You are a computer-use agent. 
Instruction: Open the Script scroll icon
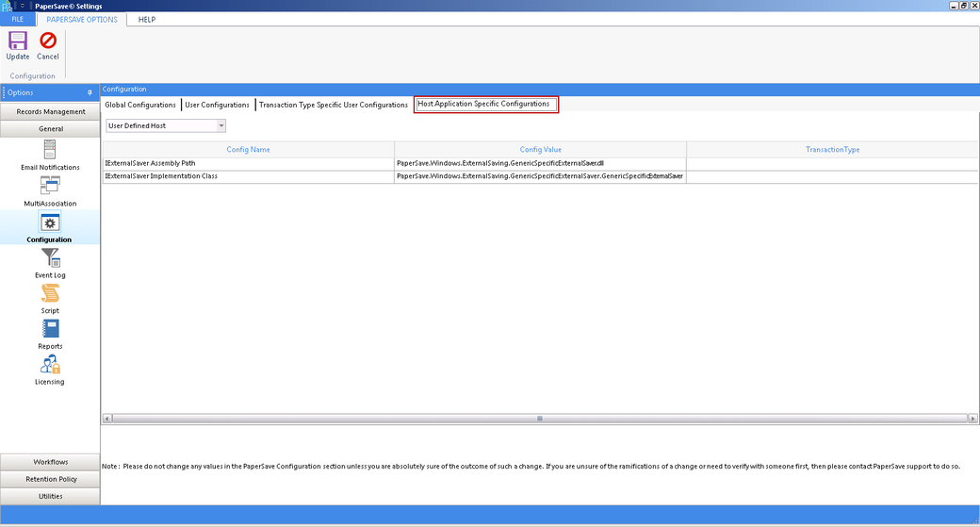[50, 293]
